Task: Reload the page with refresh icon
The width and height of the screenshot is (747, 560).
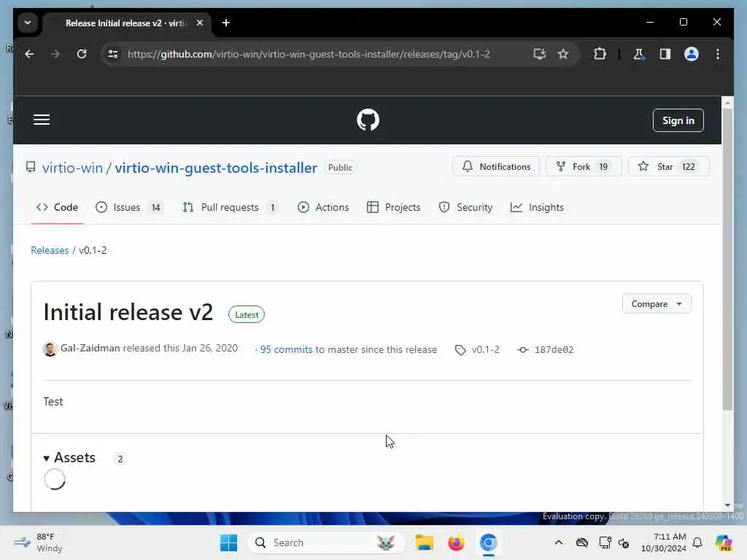Action: point(82,54)
